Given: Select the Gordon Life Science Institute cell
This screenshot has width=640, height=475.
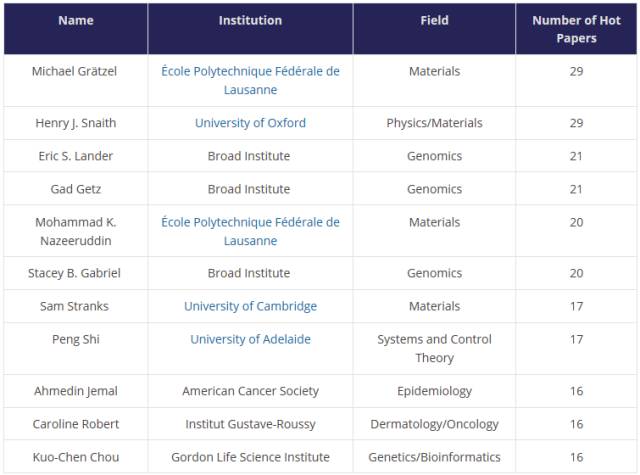Looking at the screenshot, I should point(250,457).
